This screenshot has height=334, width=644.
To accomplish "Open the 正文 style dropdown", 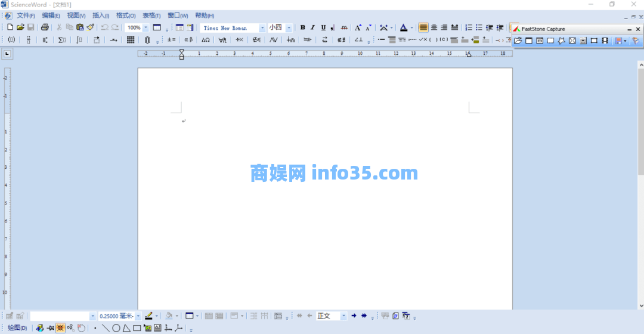I will [x=343, y=316].
